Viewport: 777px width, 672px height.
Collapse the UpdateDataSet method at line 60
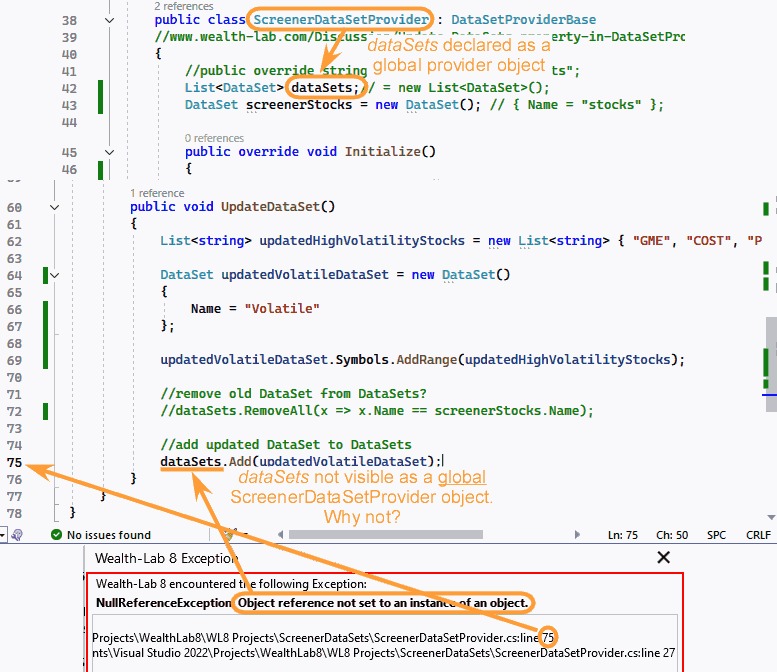pyautogui.click(x=54, y=207)
